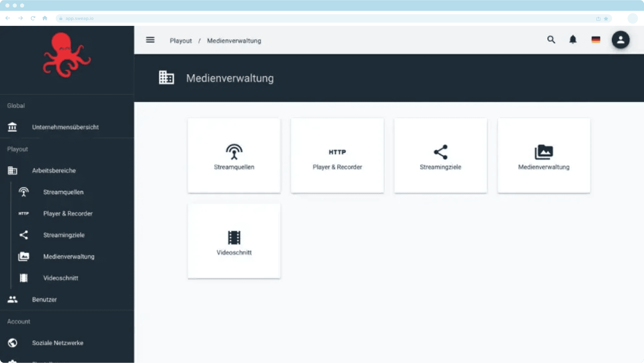The image size is (644, 363).
Task: Select Player & Recorder in sidebar
Action: click(68, 214)
